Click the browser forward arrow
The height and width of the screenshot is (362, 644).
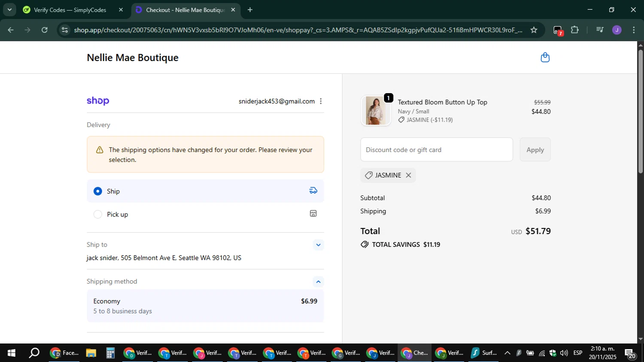(27, 30)
